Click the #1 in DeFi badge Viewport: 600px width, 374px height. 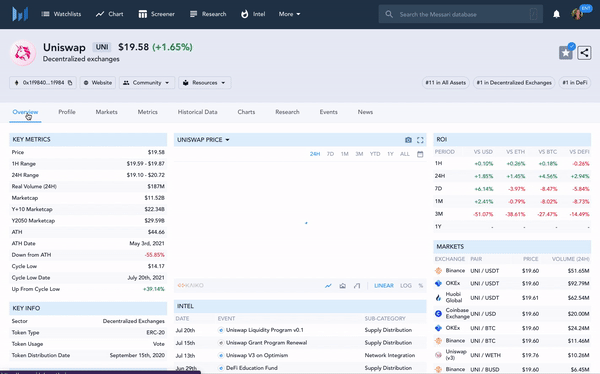[x=575, y=83]
